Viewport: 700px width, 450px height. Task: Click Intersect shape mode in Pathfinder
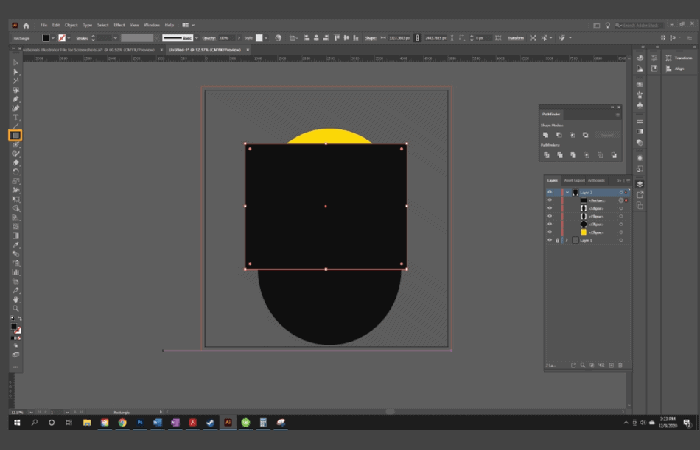coord(572,135)
